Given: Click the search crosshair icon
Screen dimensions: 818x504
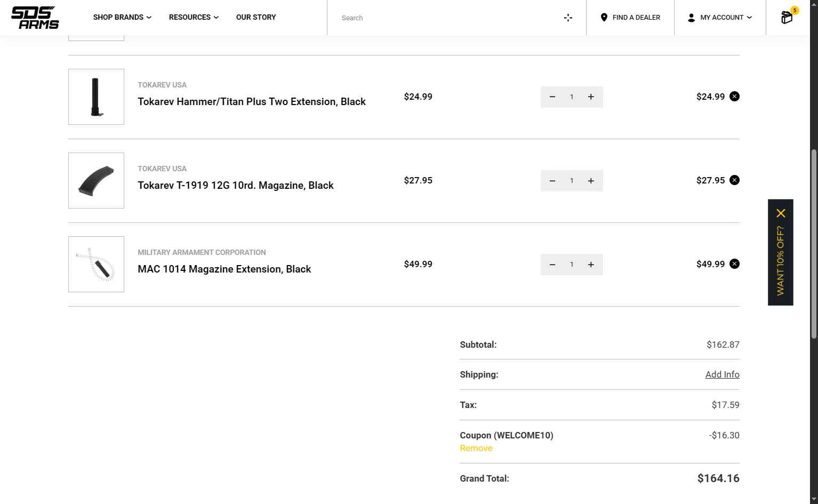Looking at the screenshot, I should (x=568, y=18).
